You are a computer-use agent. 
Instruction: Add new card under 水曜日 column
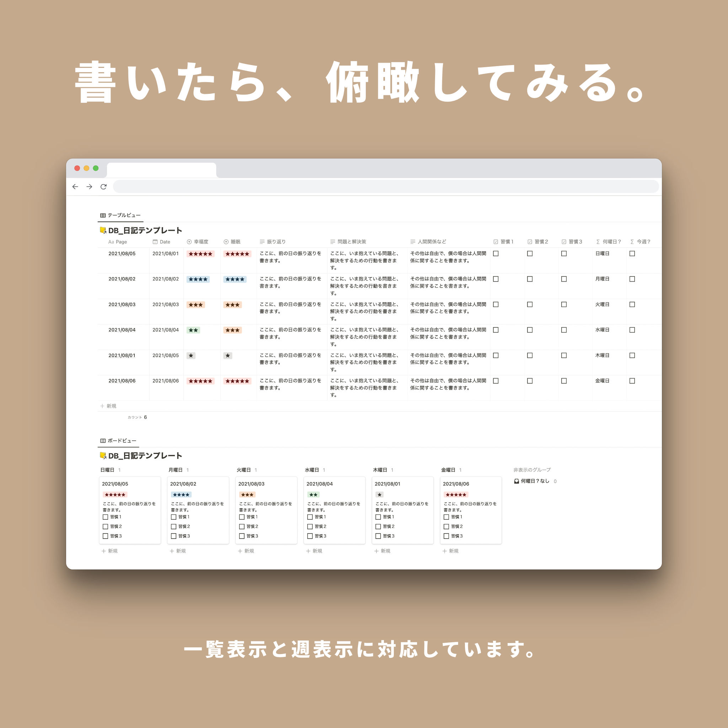[x=314, y=551]
